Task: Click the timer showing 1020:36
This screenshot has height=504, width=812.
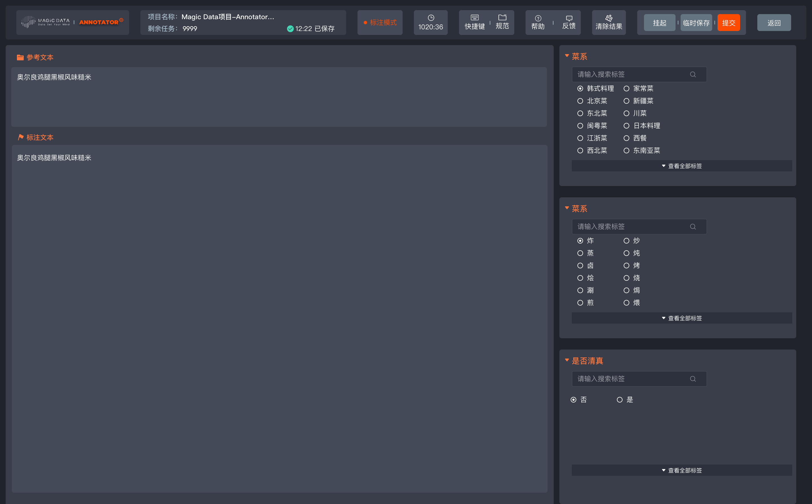Action: tap(430, 22)
